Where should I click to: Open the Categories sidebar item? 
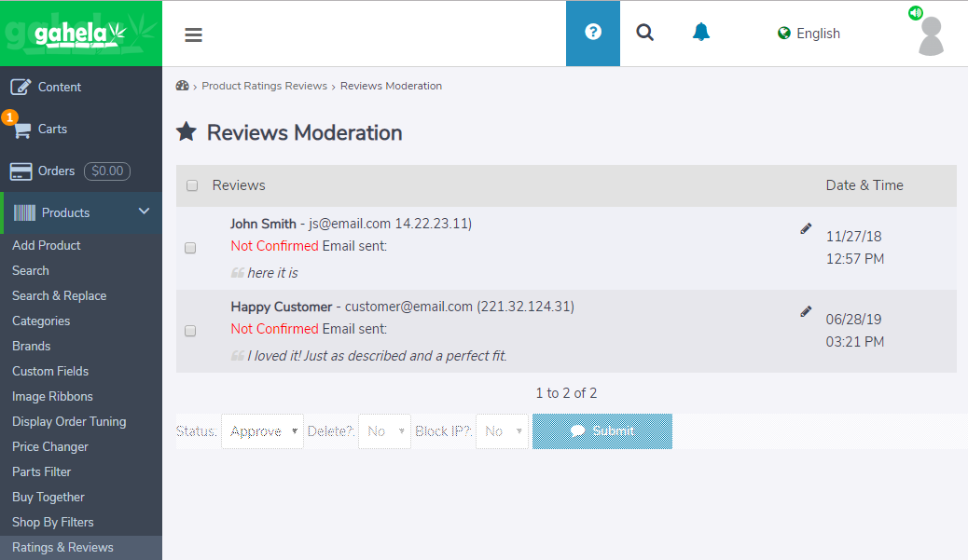(x=44, y=321)
